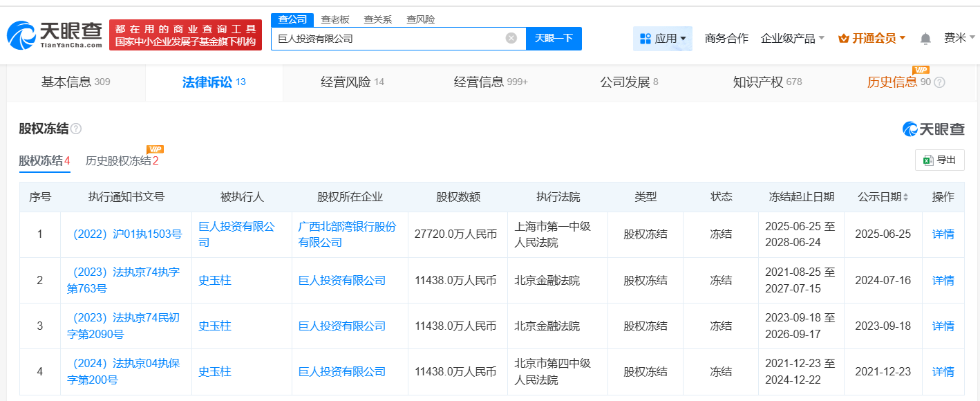Image resolution: width=980 pixels, height=401 pixels.
Task: Open 商务合作 link
Action: click(x=726, y=39)
